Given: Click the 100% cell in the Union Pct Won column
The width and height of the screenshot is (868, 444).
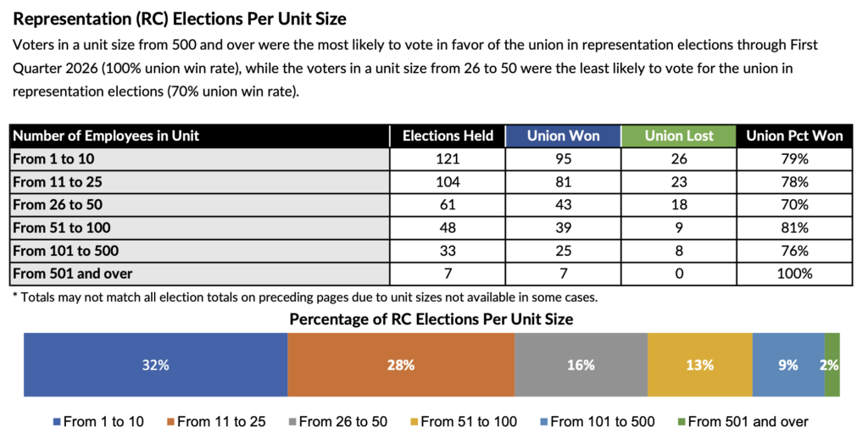Looking at the screenshot, I should click(x=794, y=274).
